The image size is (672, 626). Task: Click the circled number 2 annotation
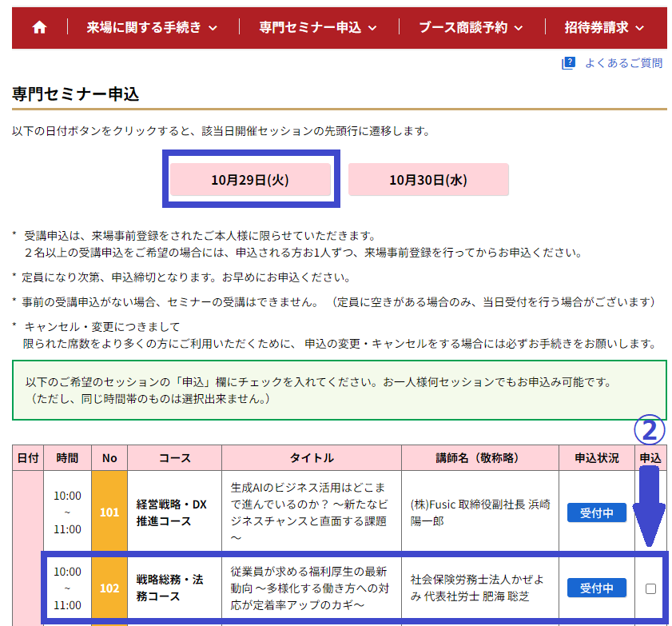(650, 430)
